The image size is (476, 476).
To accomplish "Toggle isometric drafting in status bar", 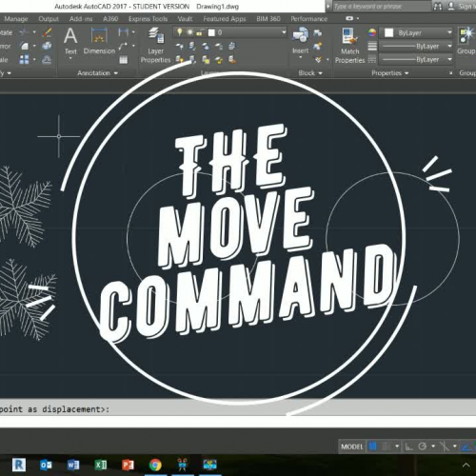I will [x=445, y=446].
